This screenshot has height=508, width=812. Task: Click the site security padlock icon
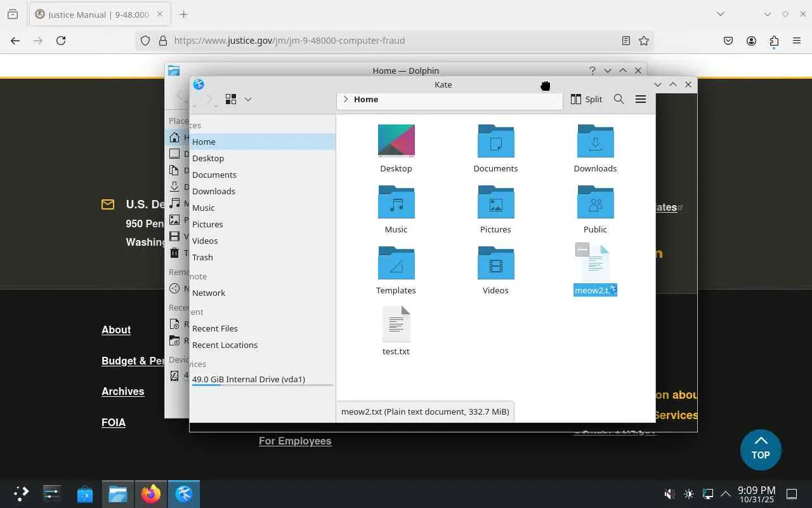coord(163,41)
